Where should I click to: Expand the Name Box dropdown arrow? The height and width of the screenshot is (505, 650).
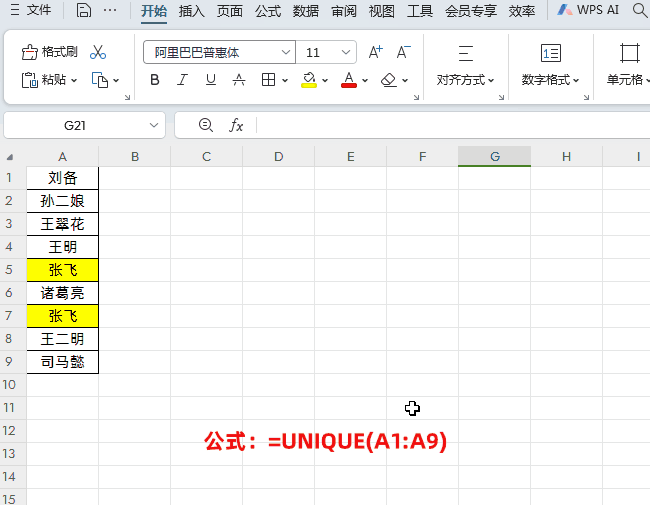154,125
